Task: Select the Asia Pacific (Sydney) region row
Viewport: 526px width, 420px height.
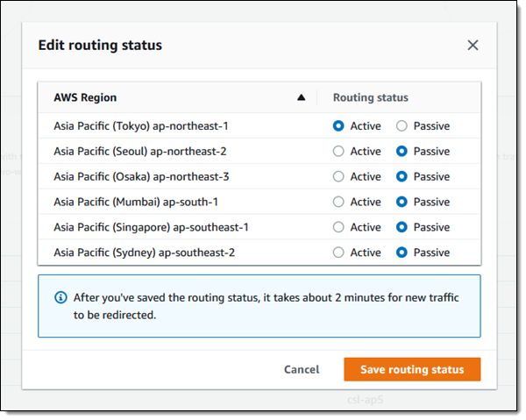Action: click(x=144, y=253)
